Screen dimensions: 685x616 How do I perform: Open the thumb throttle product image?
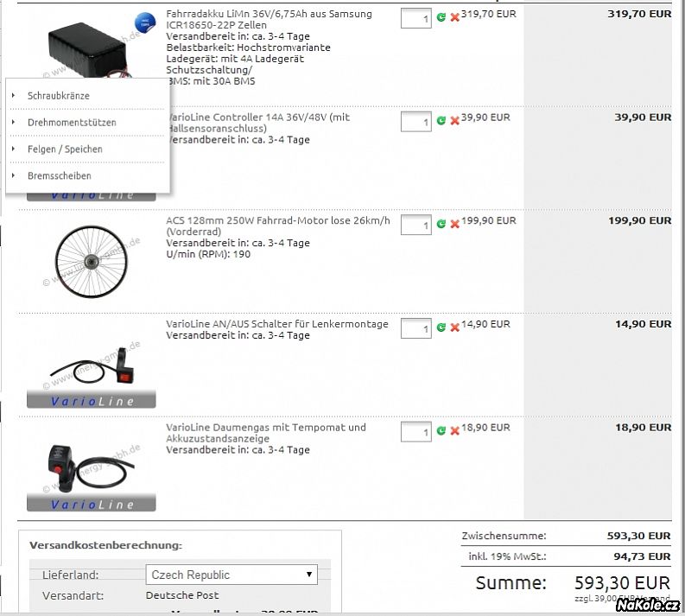pos(91,467)
